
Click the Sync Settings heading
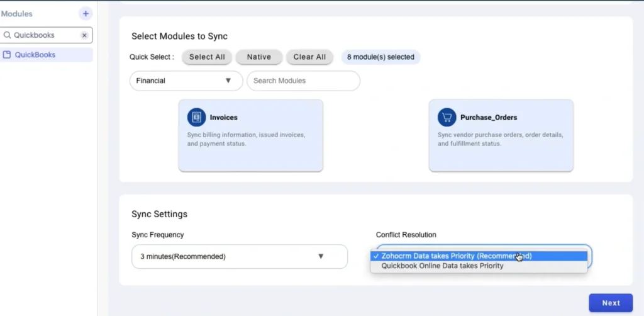tap(159, 214)
